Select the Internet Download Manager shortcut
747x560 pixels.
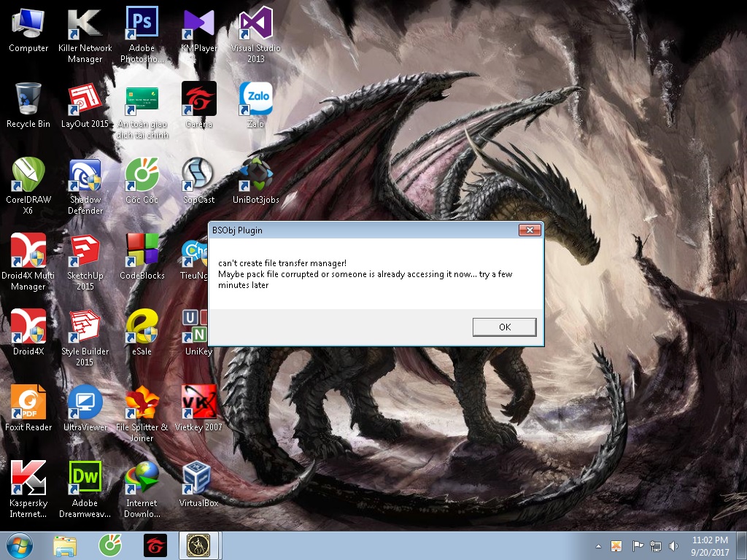click(142, 489)
